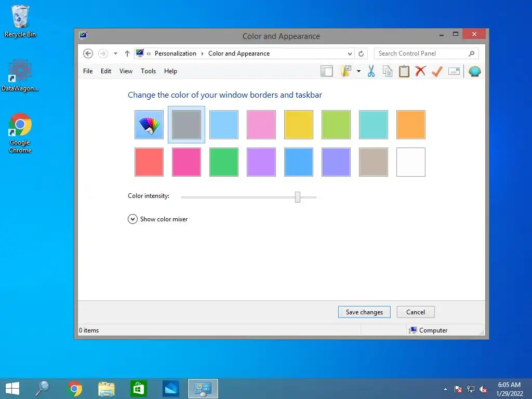Click the Rename toolbar icon
The height and width of the screenshot is (399, 532).
click(454, 71)
